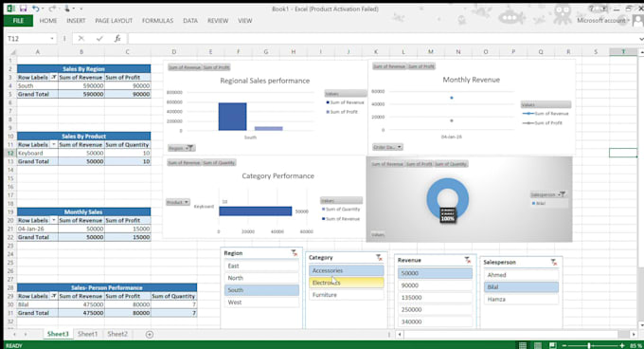644x349 pixels.
Task: Zoom out with the minus icon
Action: coord(564,345)
